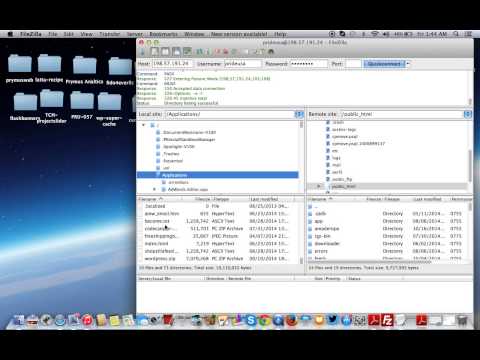Sort local files by Last modified column
480x360 pixels.
coord(271,199)
